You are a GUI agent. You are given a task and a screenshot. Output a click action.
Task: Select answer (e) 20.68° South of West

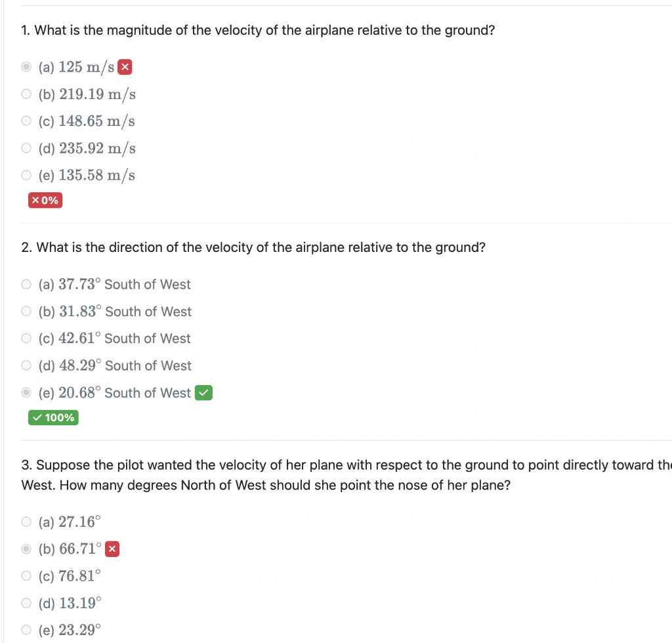click(26, 392)
